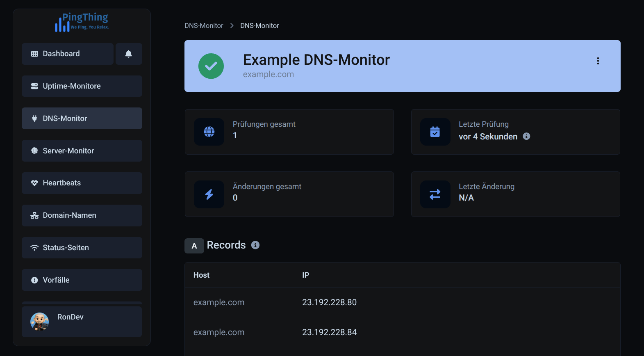Click the example.com subtitle in header

pos(269,74)
